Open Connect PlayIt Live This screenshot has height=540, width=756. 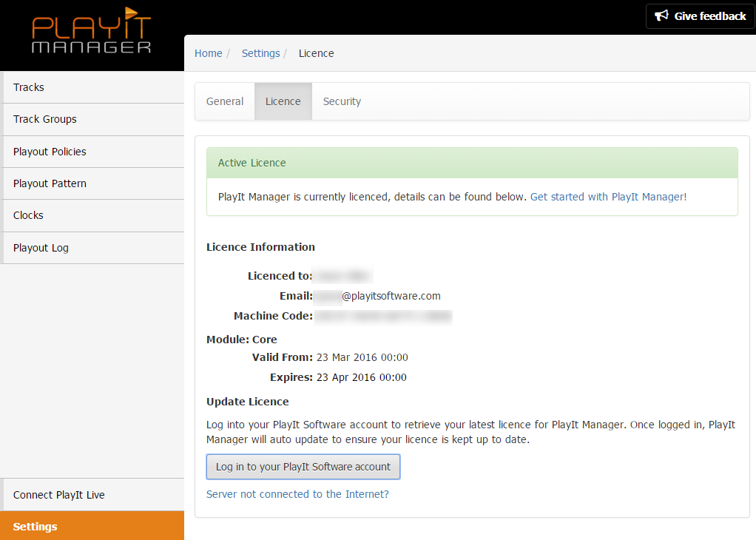coord(59,495)
